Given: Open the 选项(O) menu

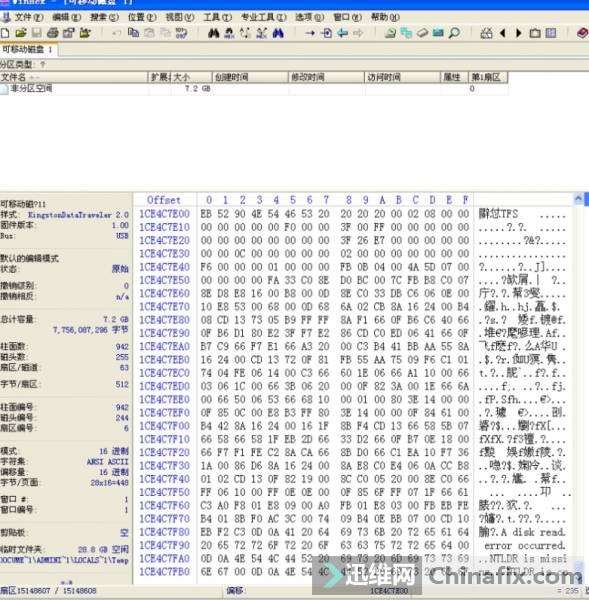Looking at the screenshot, I should coord(310,17).
